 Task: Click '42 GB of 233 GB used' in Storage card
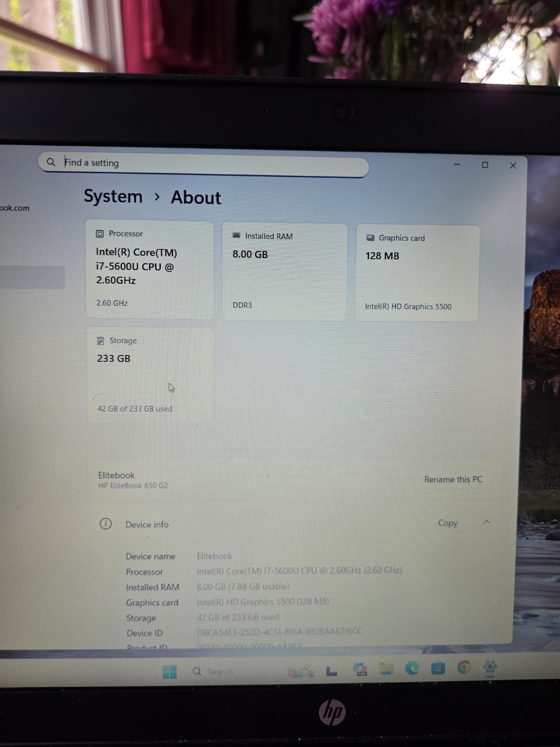pos(134,409)
